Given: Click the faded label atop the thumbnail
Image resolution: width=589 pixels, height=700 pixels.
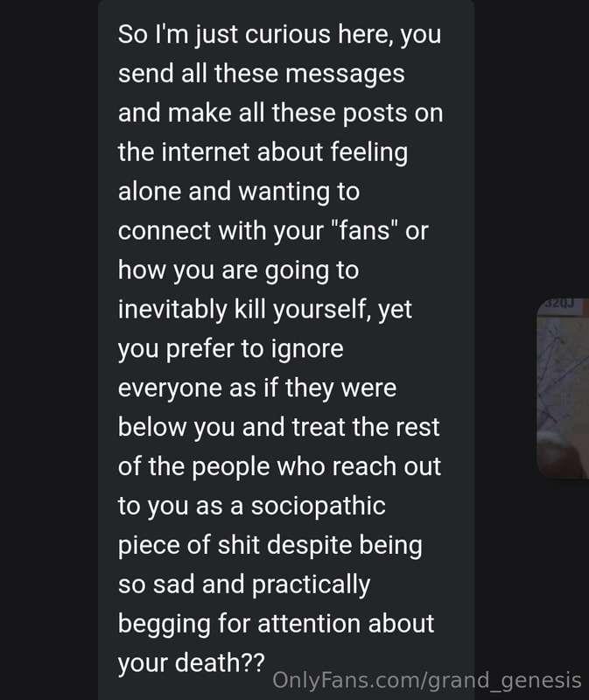Looking at the screenshot, I should coord(558,304).
